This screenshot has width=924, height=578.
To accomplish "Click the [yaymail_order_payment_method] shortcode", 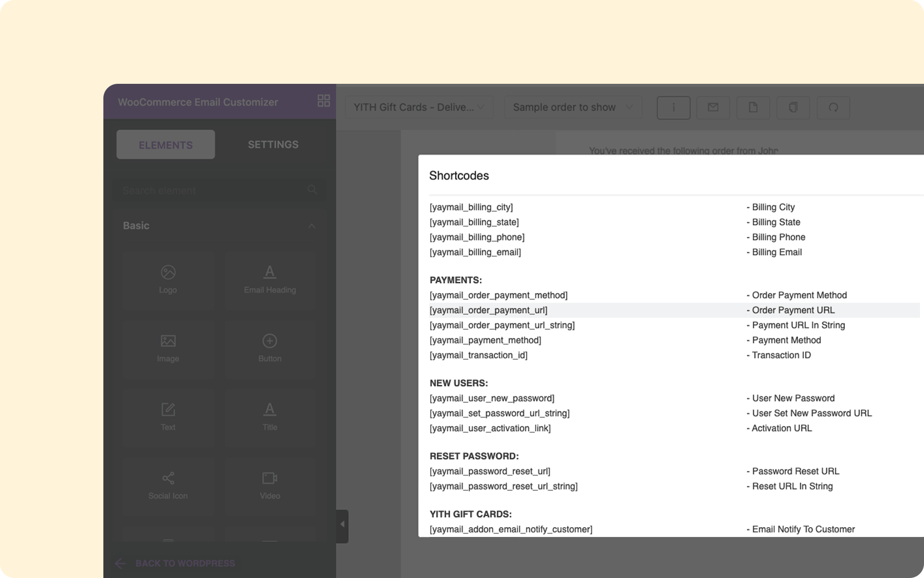I will pyautogui.click(x=498, y=295).
